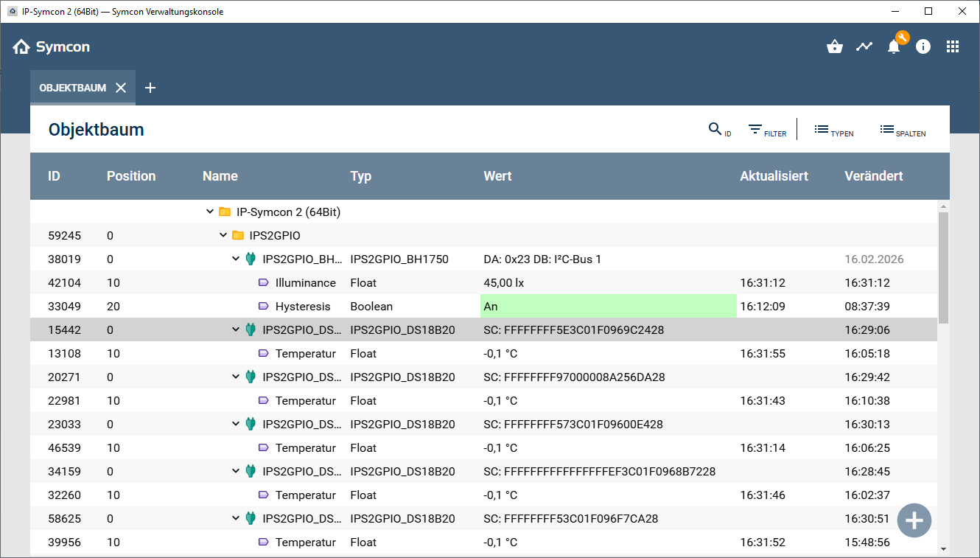Close the Objektbaum tab
The image size is (980, 558).
121,88
